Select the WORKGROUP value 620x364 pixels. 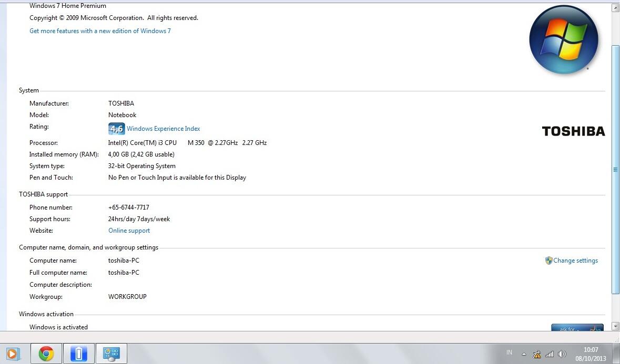[x=127, y=296]
